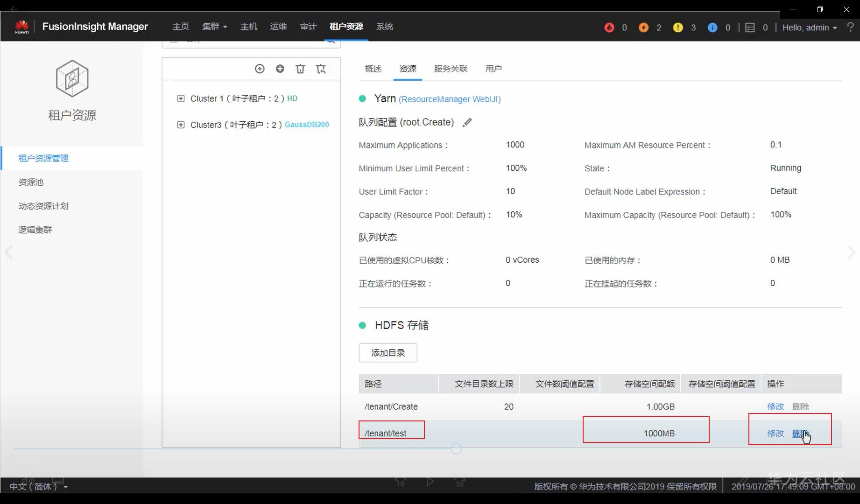This screenshot has width=860, height=504.
Task: Go to 主页 in top navigation
Action: coord(181,27)
